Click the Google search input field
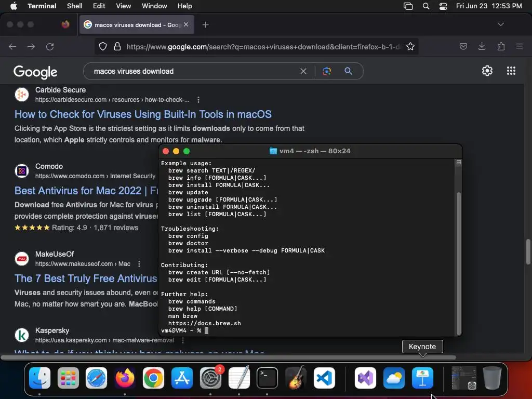The image size is (532, 399). click(x=193, y=71)
